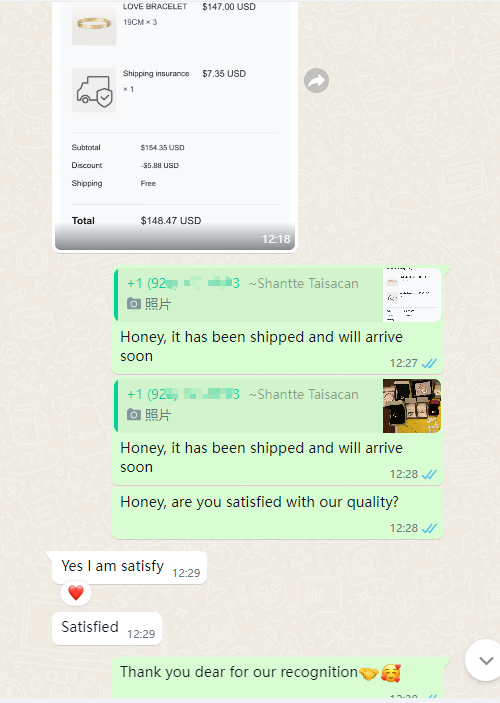The width and height of the screenshot is (500, 703).
Task: Click the camera icon in second quoted reply
Action: 134,415
